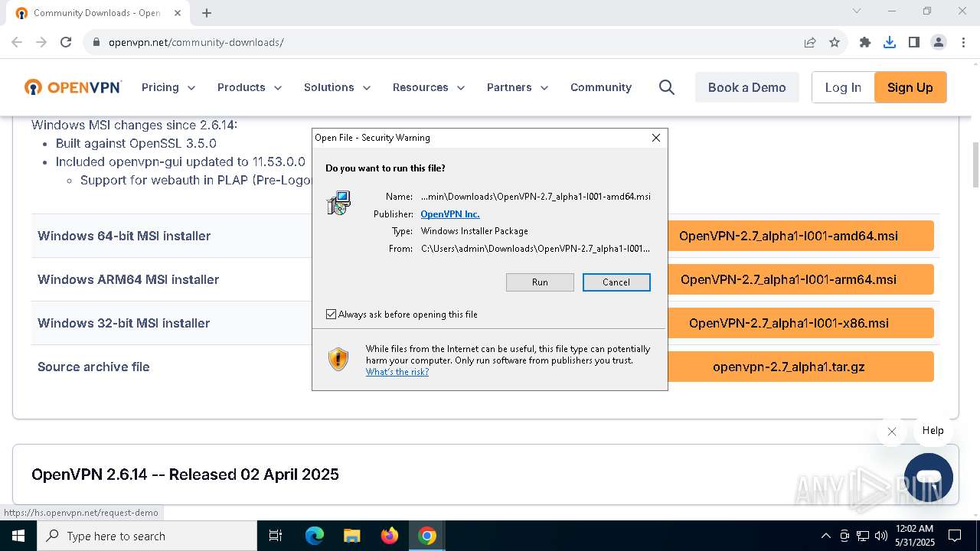
Task: Show Chrome downloads tray icon
Action: pos(890,43)
